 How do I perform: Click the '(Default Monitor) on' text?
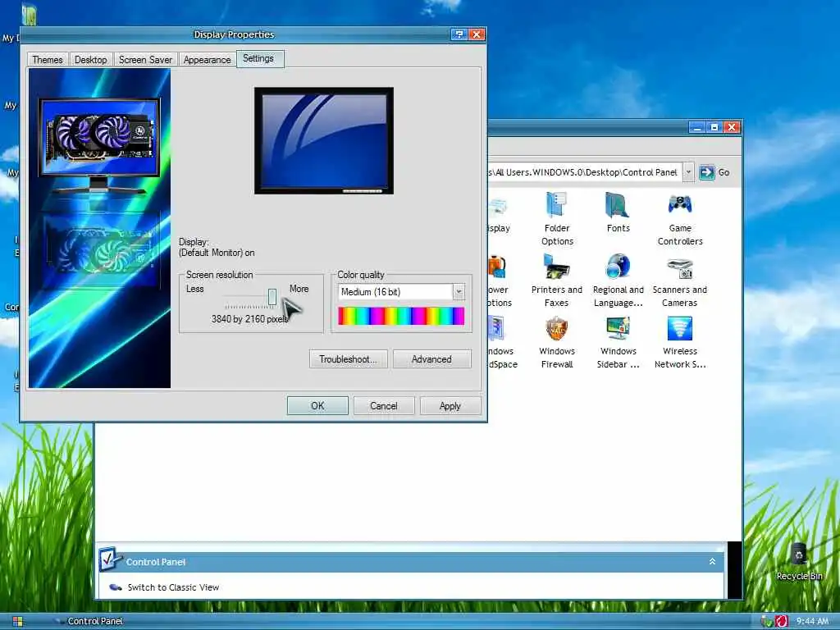pyautogui.click(x=217, y=253)
